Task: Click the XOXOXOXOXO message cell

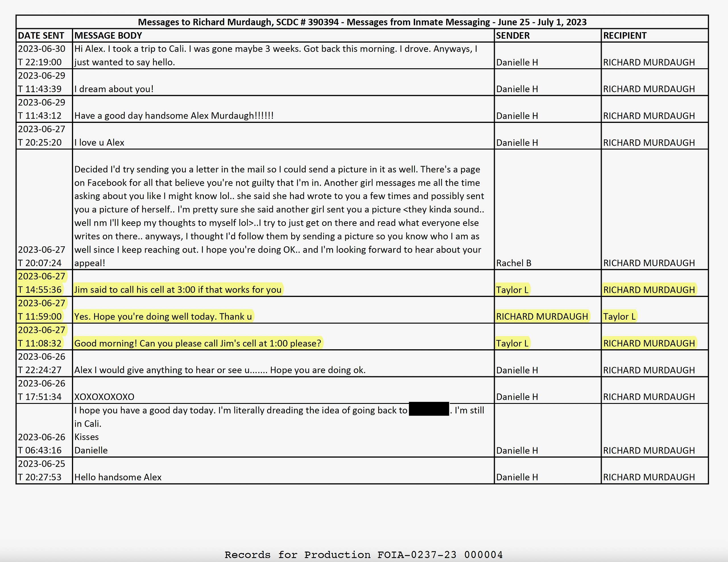Action: 104,397
